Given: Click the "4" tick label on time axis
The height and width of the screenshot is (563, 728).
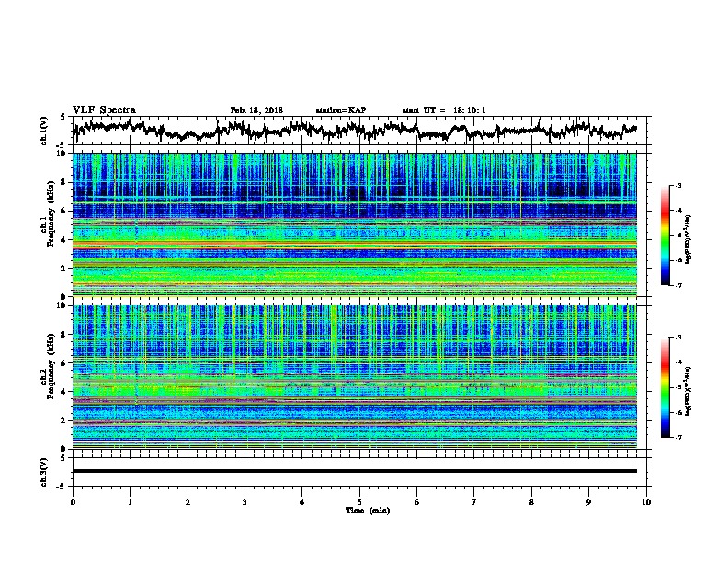Looking at the screenshot, I should [x=302, y=501].
